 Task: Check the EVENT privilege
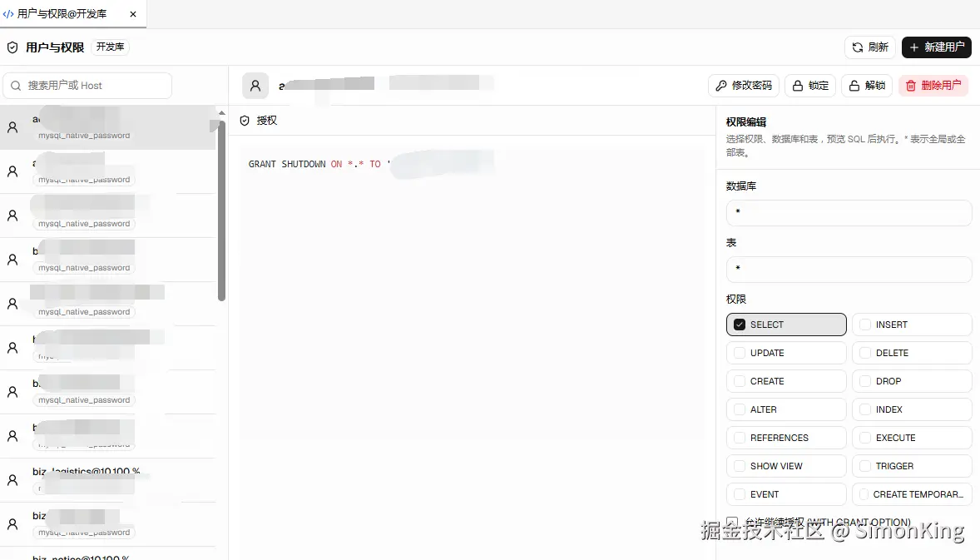tap(786, 494)
